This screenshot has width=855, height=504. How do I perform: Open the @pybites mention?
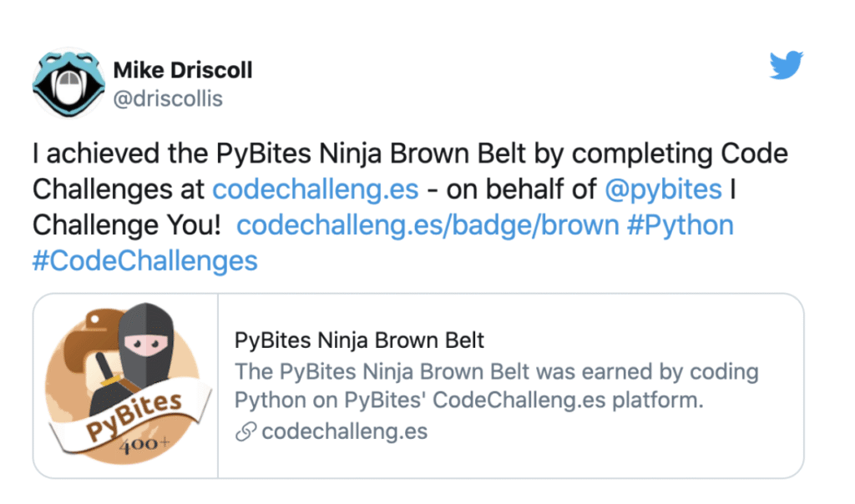663,189
